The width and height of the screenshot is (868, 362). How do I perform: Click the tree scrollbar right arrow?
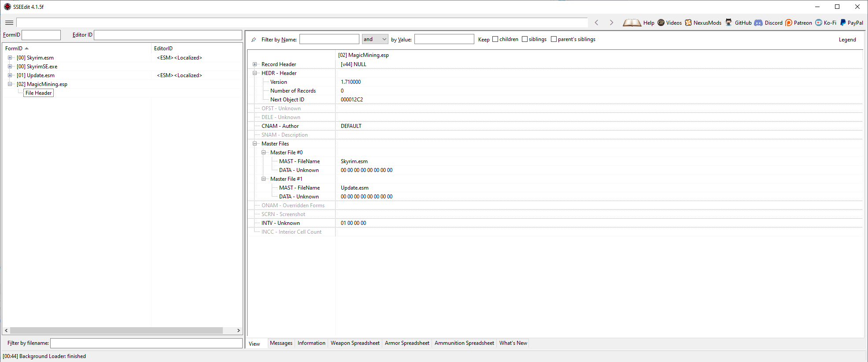[x=239, y=330]
